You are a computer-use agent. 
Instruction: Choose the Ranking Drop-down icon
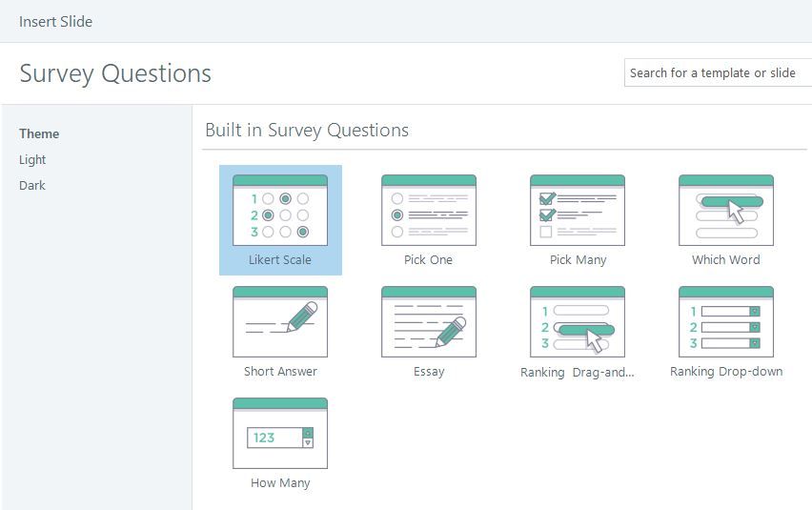(x=726, y=321)
